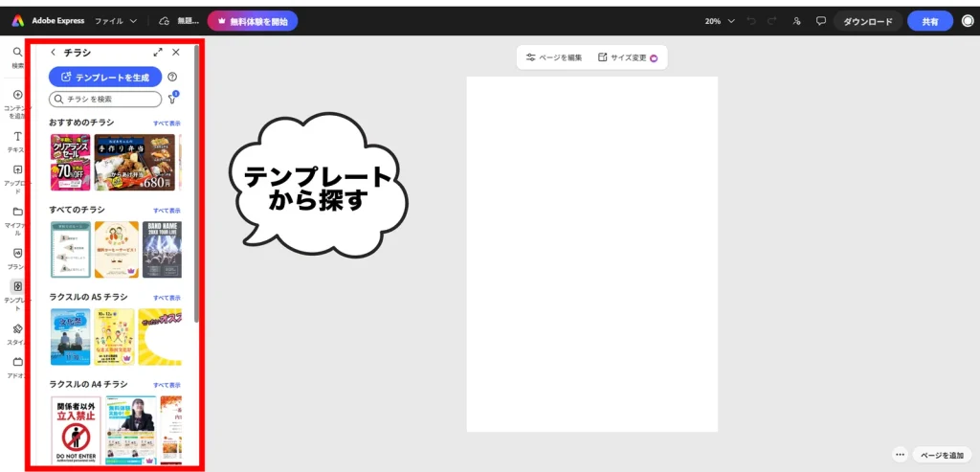Click the ページを追加 button
The image size is (980, 472).
pyautogui.click(x=943, y=455)
